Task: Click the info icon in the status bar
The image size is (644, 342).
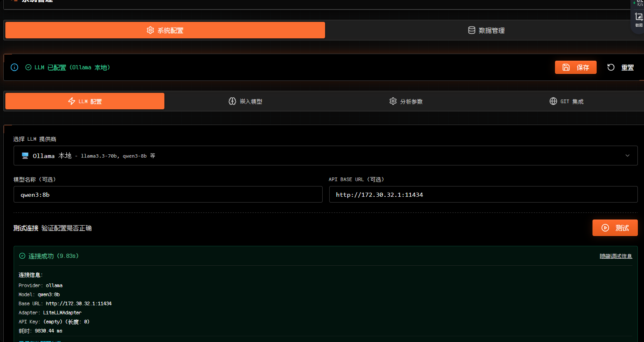Action: [x=14, y=67]
